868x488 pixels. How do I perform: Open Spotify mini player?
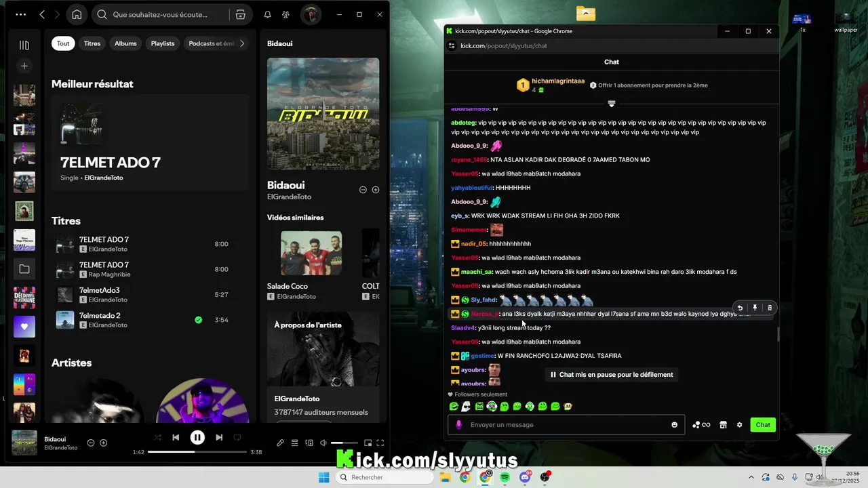point(368,443)
